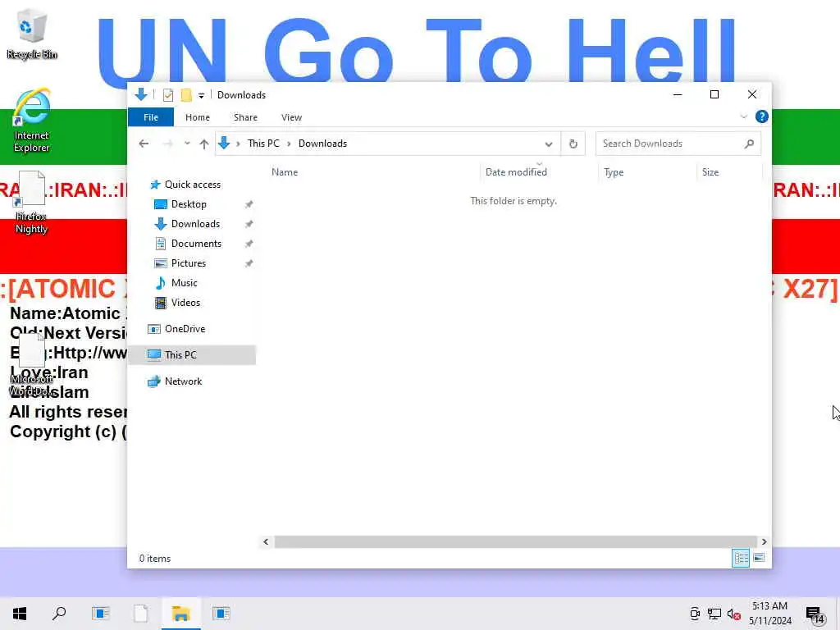Viewport: 840px width, 630px height.
Task: Open the taskbar Search magnifier
Action: (59, 614)
